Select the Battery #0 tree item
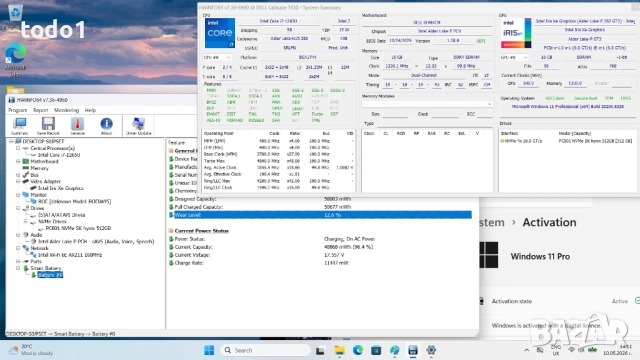640x360 pixels. point(50,275)
